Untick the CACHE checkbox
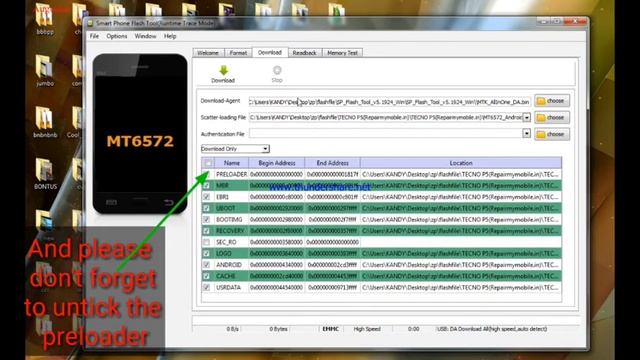Viewport: 640px width, 360px height. click(x=207, y=276)
